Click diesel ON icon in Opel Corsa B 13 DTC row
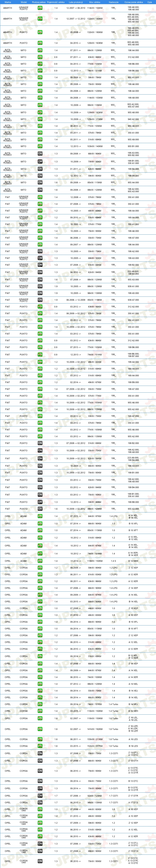The height and width of the screenshot is (868, 156). tap(40, 781)
